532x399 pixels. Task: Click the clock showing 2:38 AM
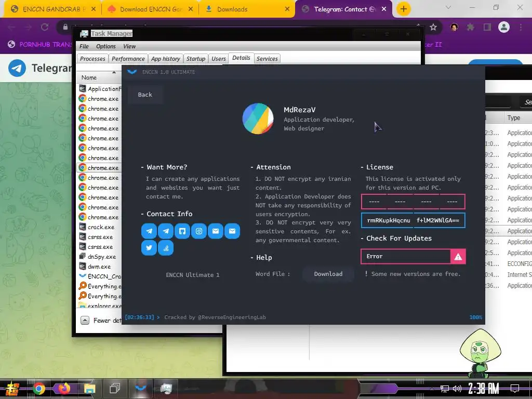483,389
